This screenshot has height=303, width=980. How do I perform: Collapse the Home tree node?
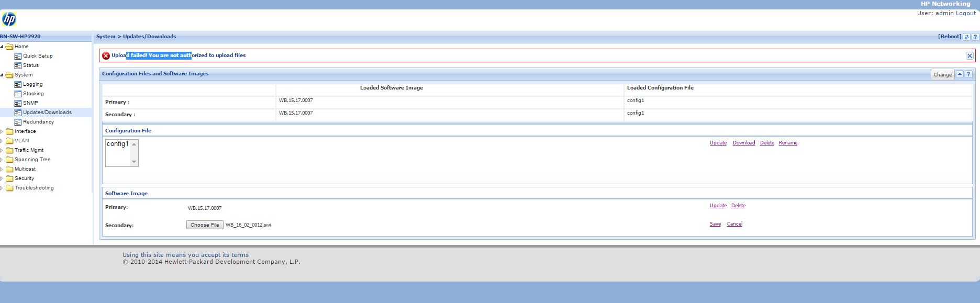click(2, 47)
